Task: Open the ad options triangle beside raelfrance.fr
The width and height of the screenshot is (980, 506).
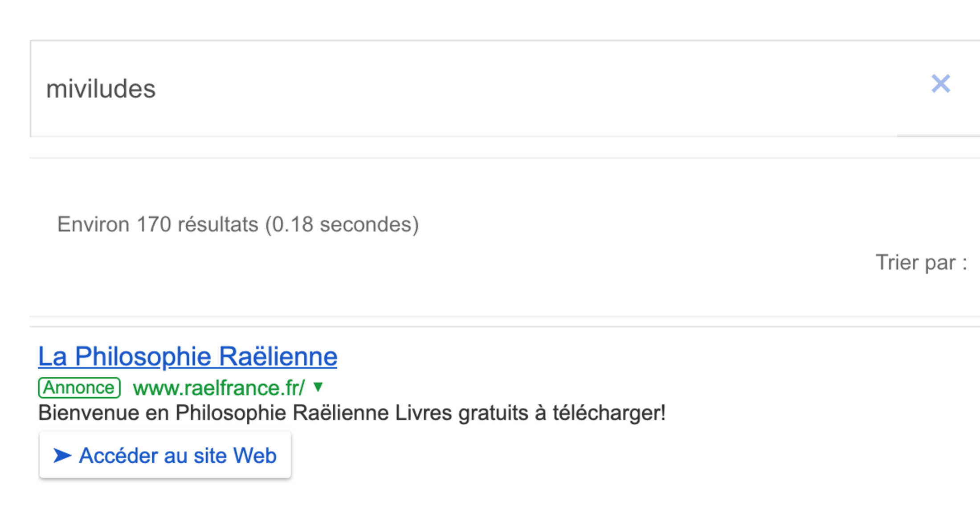Action: click(318, 387)
